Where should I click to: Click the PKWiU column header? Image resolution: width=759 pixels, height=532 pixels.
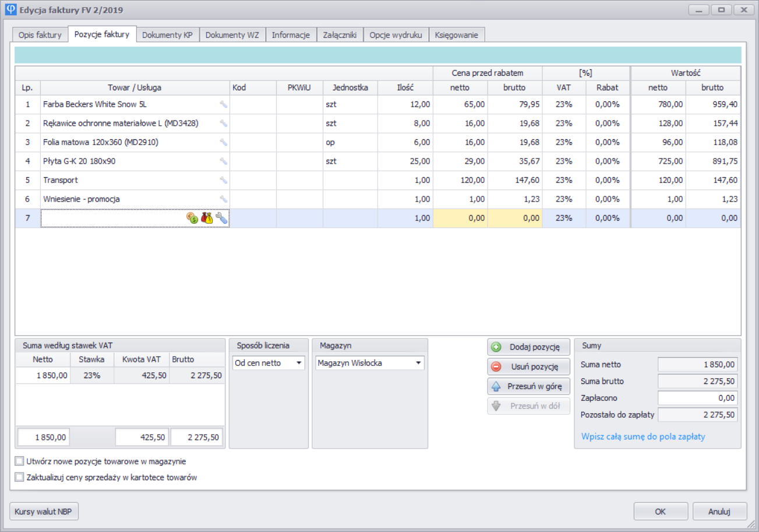tap(299, 88)
